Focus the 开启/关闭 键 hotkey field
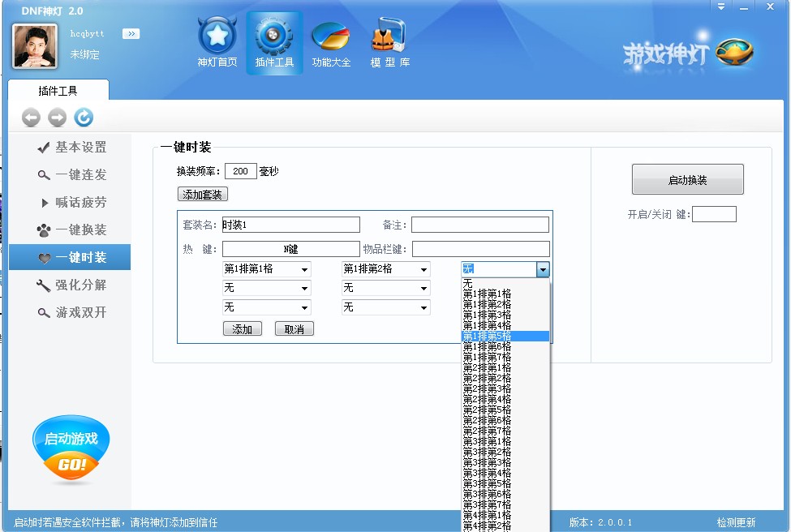Image resolution: width=791 pixels, height=532 pixels. (714, 214)
